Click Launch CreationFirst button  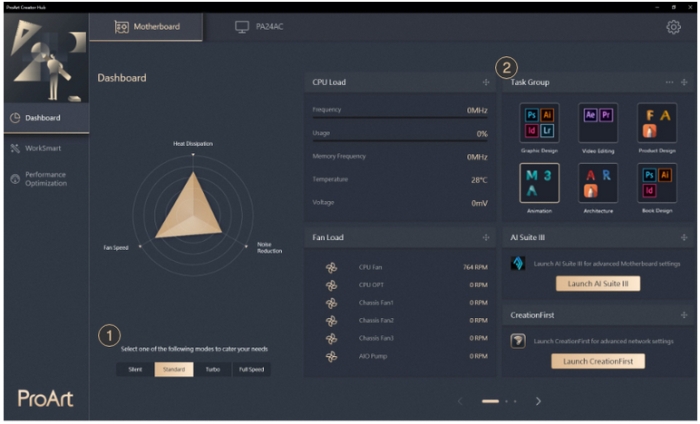[598, 361]
